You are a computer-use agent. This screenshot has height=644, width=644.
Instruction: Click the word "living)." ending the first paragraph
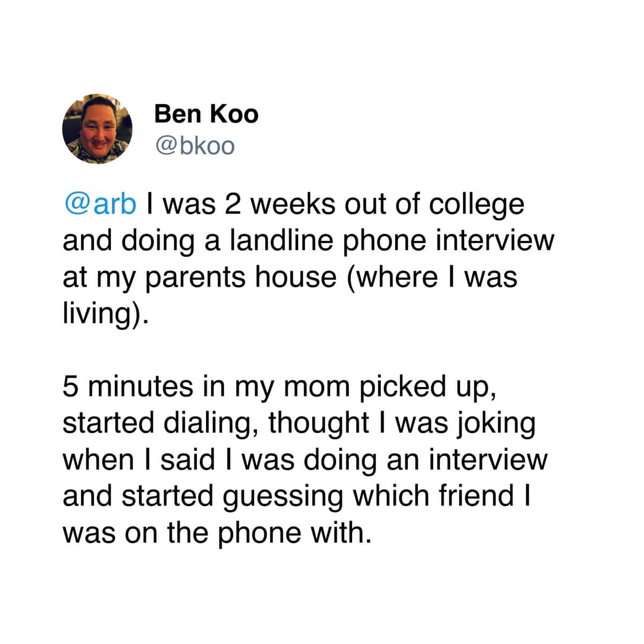point(104,314)
